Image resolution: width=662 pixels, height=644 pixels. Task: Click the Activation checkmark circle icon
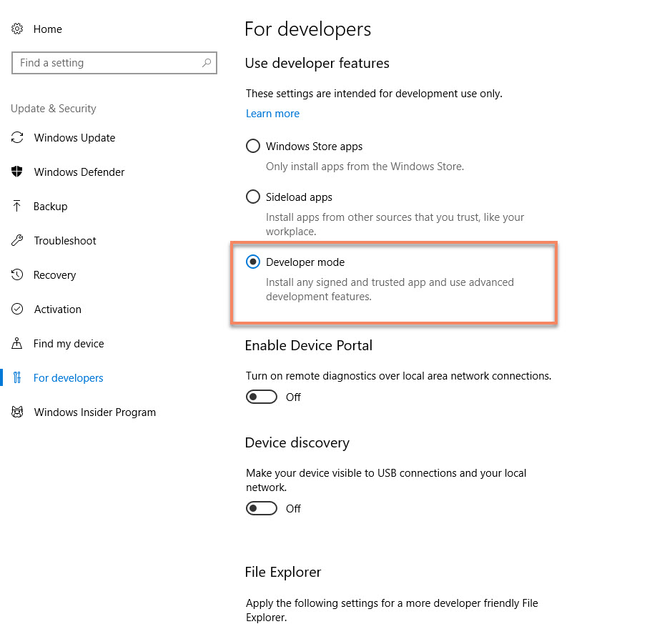point(17,309)
